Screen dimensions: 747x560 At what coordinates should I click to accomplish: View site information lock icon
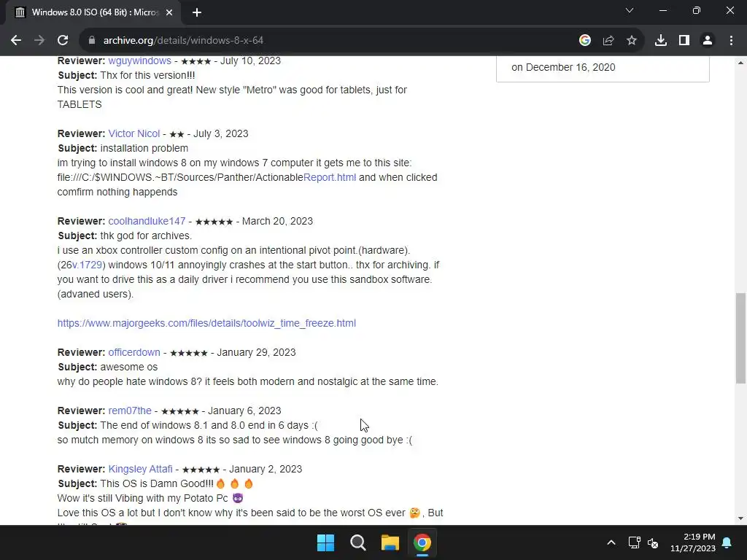click(x=92, y=41)
